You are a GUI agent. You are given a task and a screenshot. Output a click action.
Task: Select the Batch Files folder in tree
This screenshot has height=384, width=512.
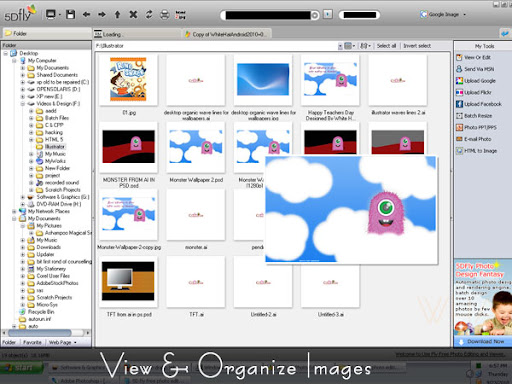57,118
